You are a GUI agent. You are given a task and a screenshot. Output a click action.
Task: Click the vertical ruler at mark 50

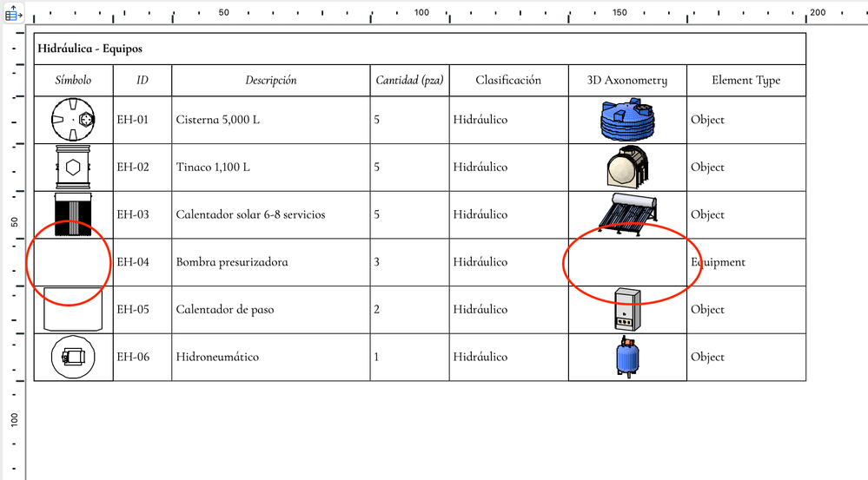pos(15,222)
